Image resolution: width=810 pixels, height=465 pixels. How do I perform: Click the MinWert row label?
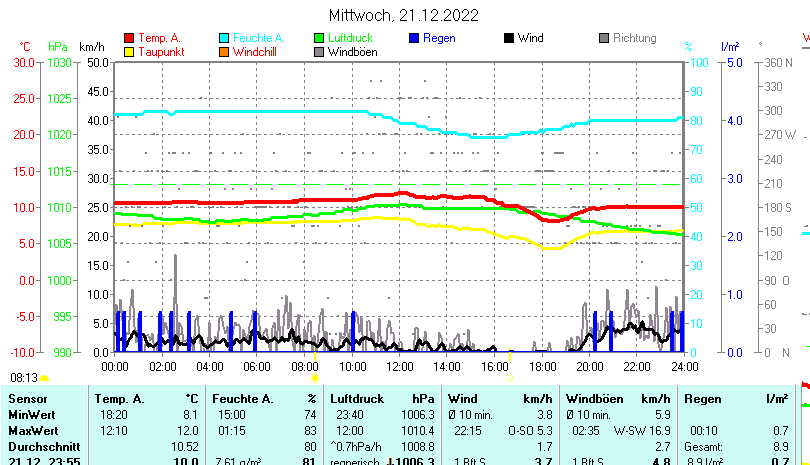[32, 414]
